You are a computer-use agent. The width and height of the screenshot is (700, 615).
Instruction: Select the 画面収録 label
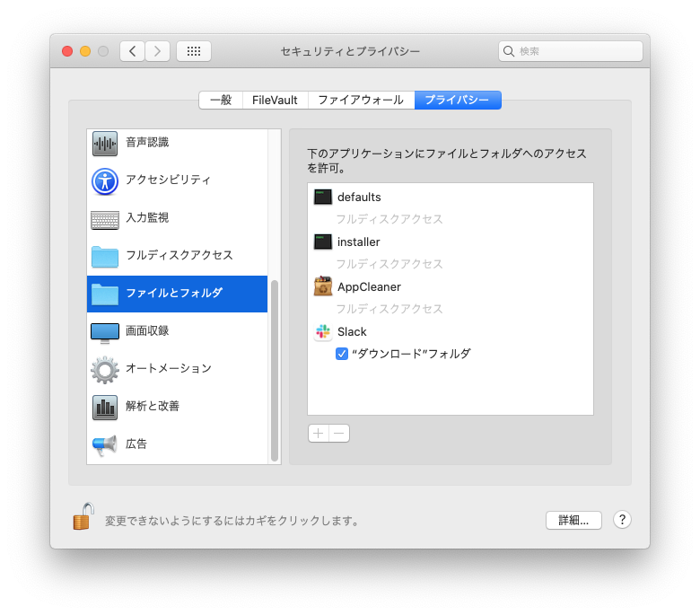[x=147, y=331]
